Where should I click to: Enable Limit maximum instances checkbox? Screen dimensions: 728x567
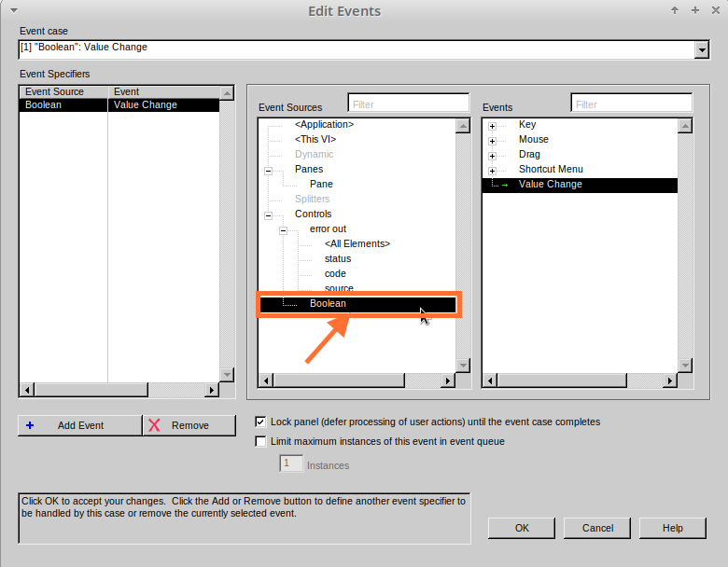point(260,441)
